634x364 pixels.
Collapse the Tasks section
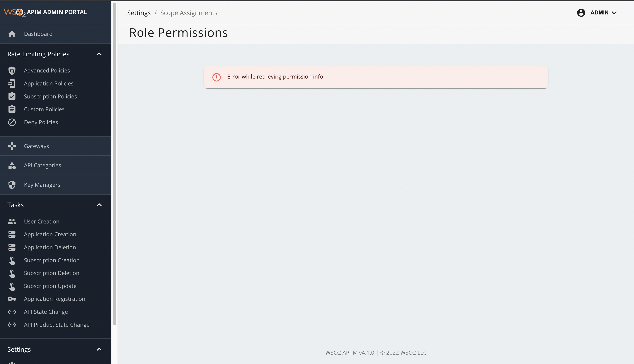click(x=99, y=204)
